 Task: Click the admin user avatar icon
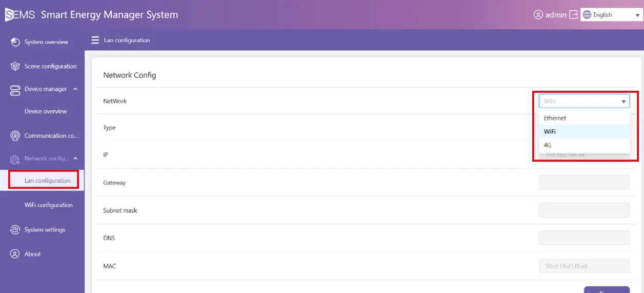click(538, 15)
